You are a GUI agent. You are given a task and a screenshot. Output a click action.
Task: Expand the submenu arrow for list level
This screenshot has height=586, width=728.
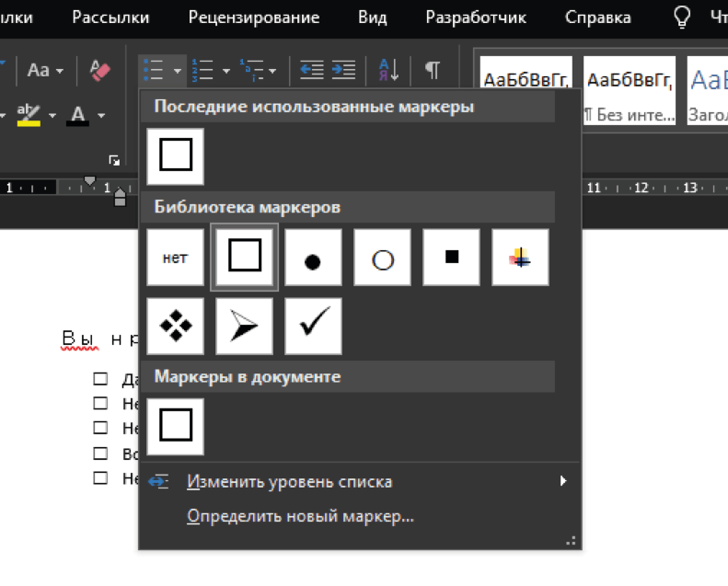[563, 481]
